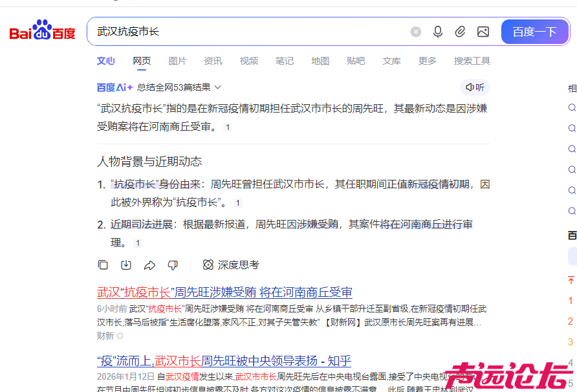Start voice search with microphone icon
577x392 pixels.
tap(437, 32)
